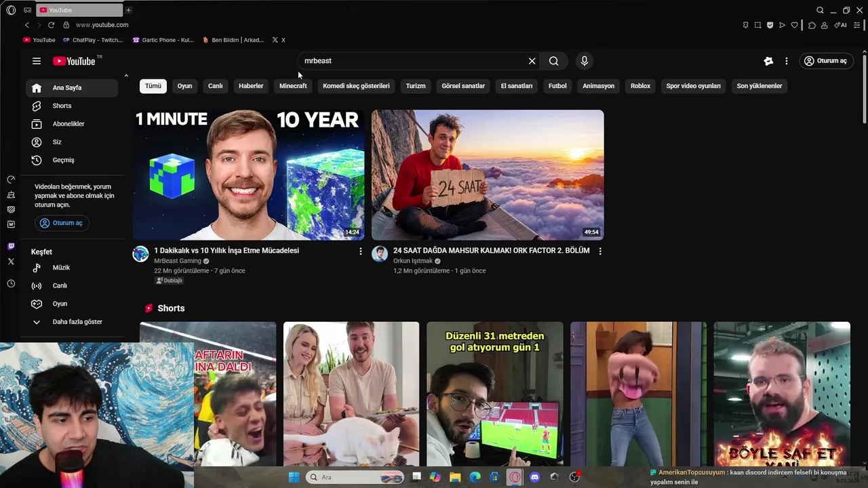The image size is (868, 488).
Task: Open a new browser tab
Action: pyautogui.click(x=128, y=10)
